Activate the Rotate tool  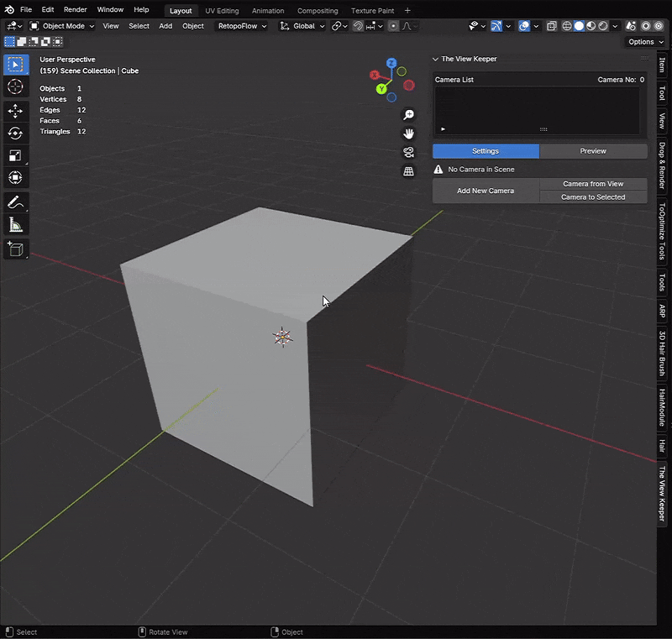coord(16,134)
